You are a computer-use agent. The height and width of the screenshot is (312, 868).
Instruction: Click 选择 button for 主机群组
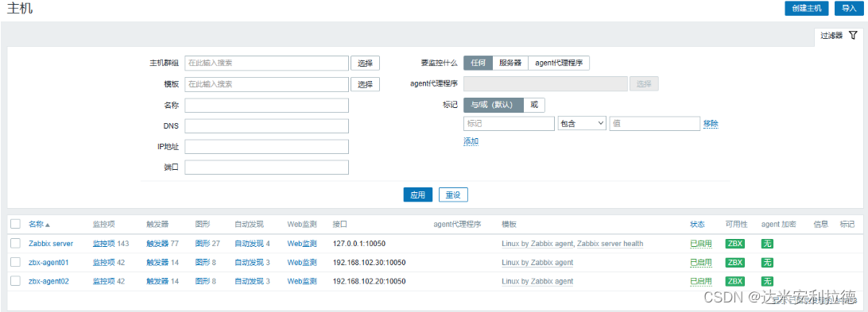365,63
